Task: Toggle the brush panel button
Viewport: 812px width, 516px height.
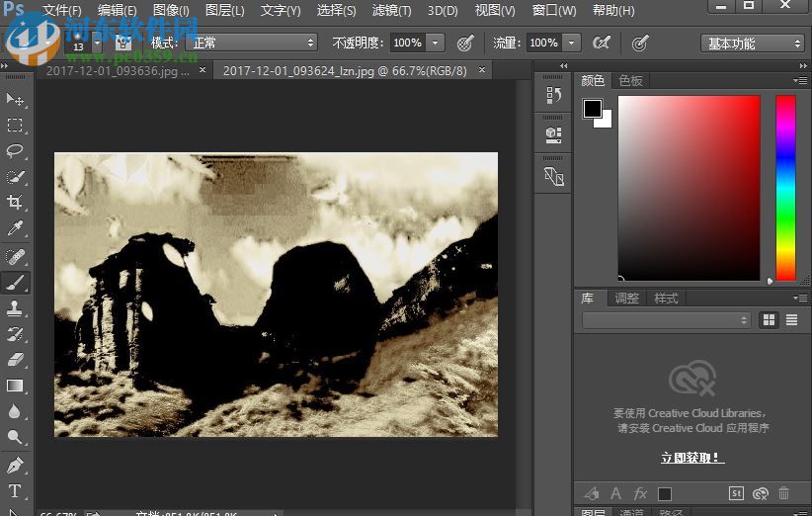Action: (x=123, y=43)
